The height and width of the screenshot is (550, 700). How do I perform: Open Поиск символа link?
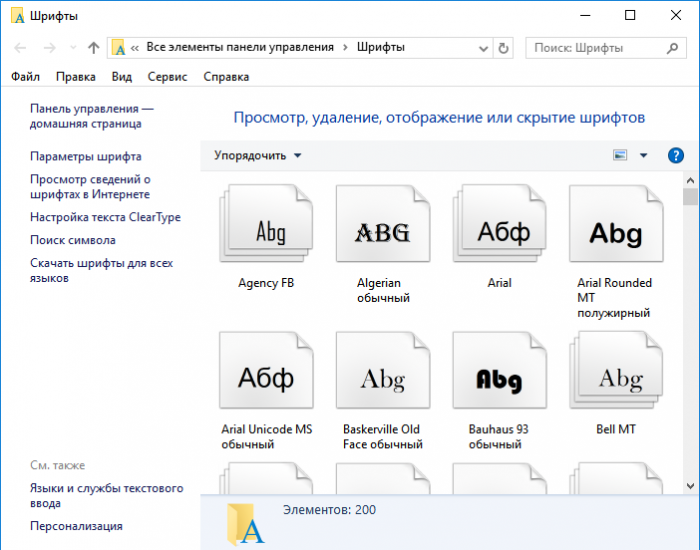click(73, 240)
